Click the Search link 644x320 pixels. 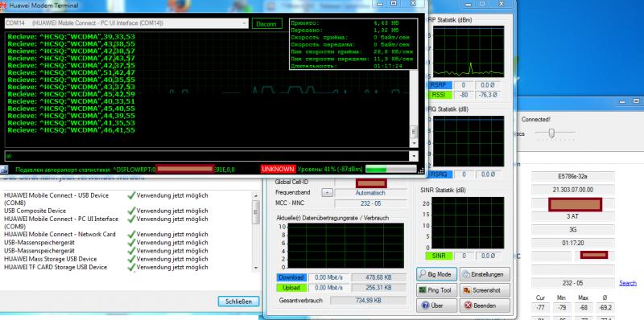click(x=628, y=283)
